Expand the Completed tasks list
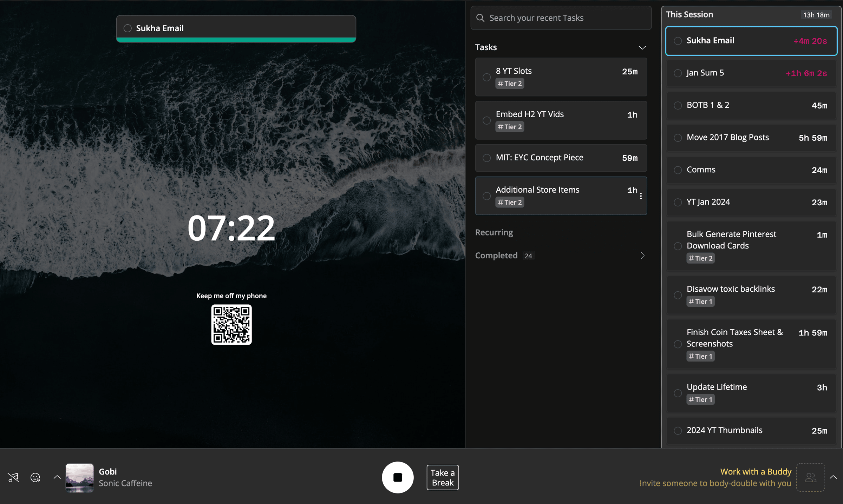Screen dimensions: 843x504 (642, 256)
